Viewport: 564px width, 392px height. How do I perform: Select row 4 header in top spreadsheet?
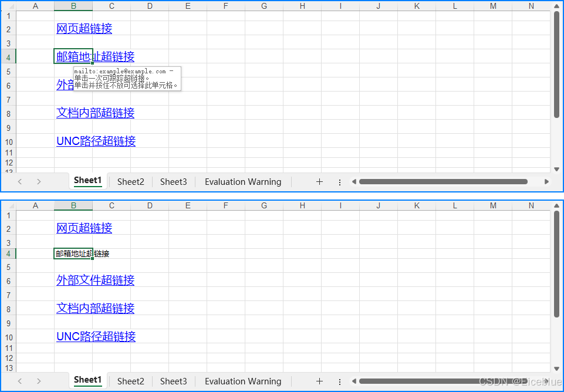coord(9,57)
